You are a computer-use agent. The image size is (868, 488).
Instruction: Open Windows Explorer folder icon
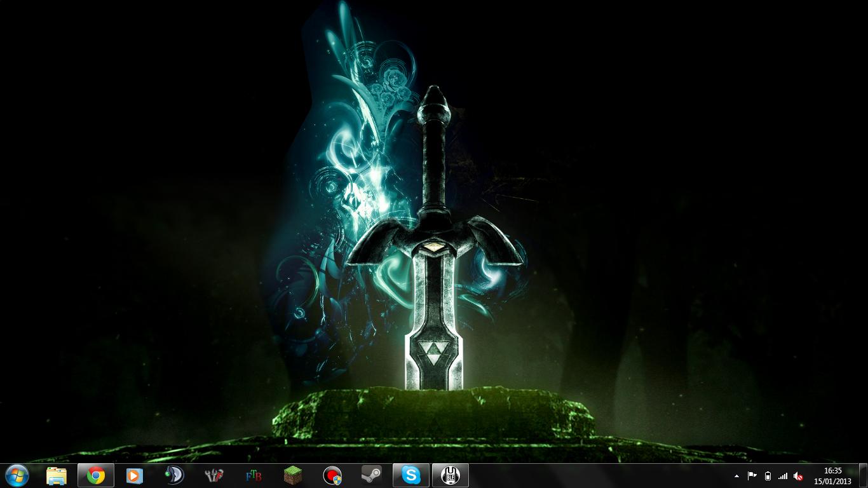click(57, 475)
